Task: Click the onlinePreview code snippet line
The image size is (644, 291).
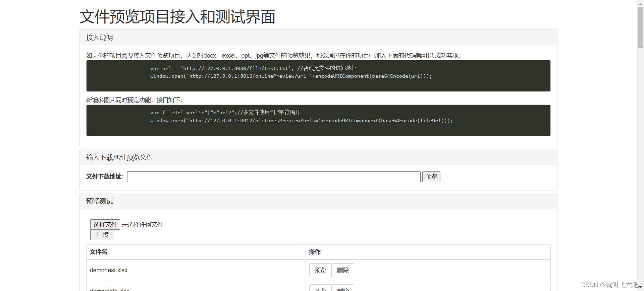Action: click(x=291, y=76)
